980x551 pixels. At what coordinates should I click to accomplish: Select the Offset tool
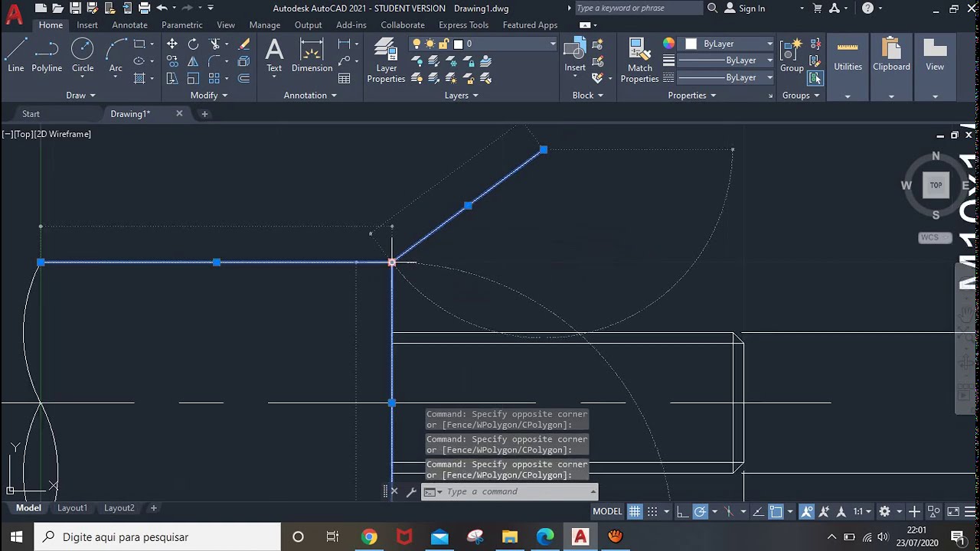pyautogui.click(x=244, y=78)
